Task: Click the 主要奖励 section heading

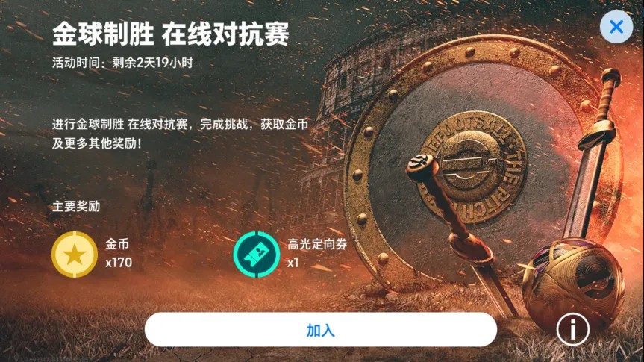Action: click(76, 206)
